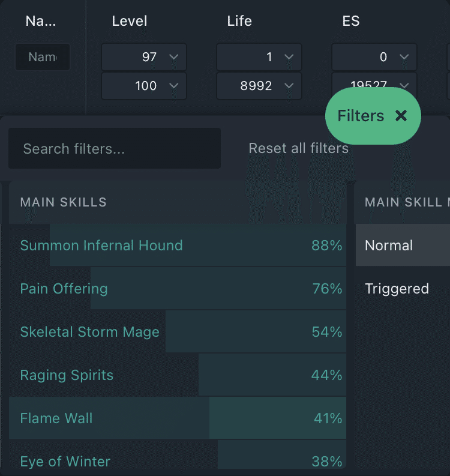Screen dimensions: 450x476
Task: Pick Flame Wall skill filter
Action: tap(56, 418)
